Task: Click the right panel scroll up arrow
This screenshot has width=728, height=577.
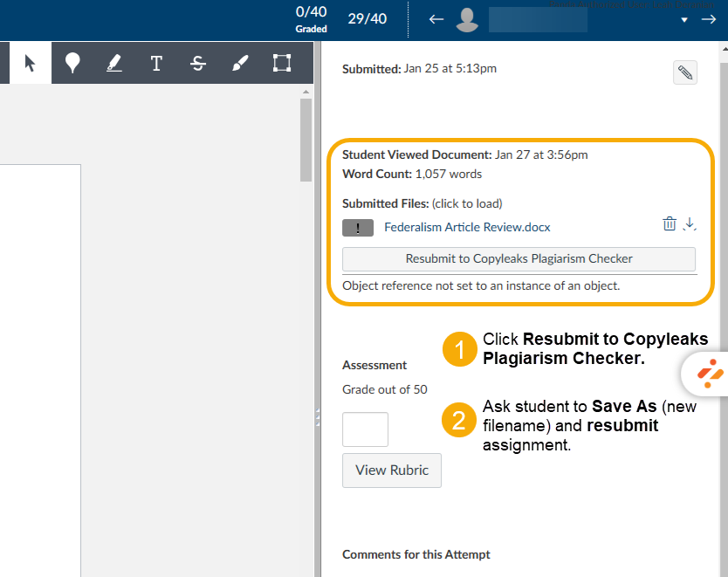Action: coord(725,48)
